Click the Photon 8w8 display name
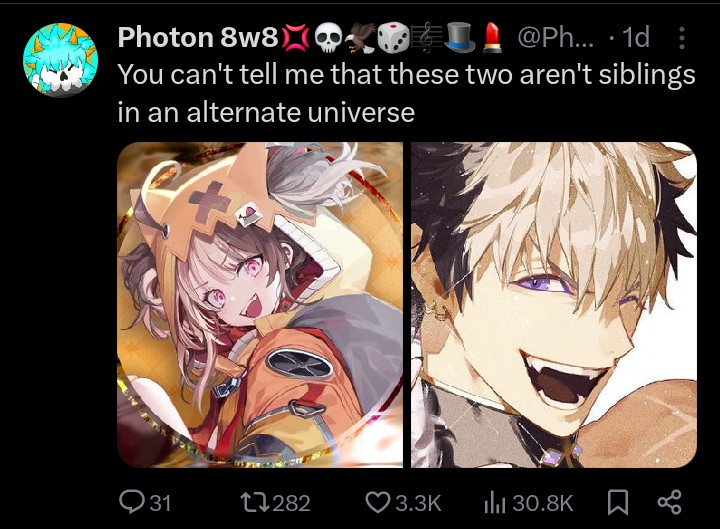 pos(198,37)
